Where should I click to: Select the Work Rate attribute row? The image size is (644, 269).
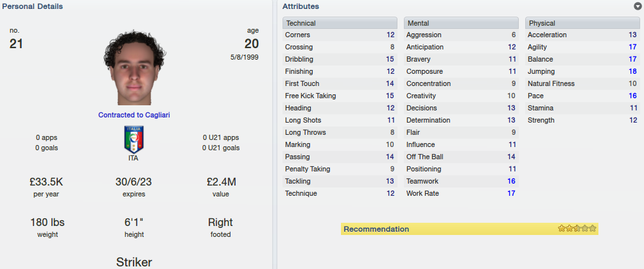click(461, 193)
